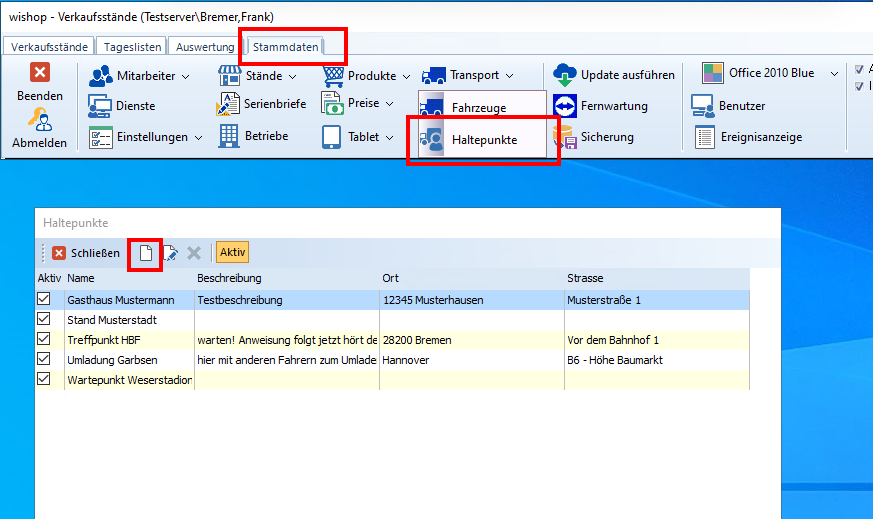This screenshot has width=873, height=519.
Task: Click the red Beenden exit icon
Action: tap(39, 73)
